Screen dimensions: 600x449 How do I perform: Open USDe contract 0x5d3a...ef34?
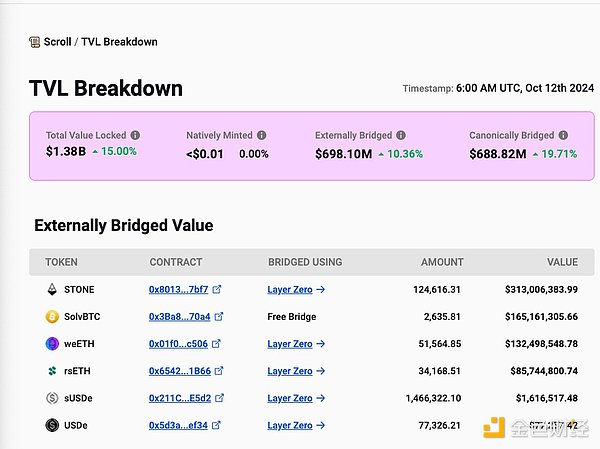tap(178, 425)
